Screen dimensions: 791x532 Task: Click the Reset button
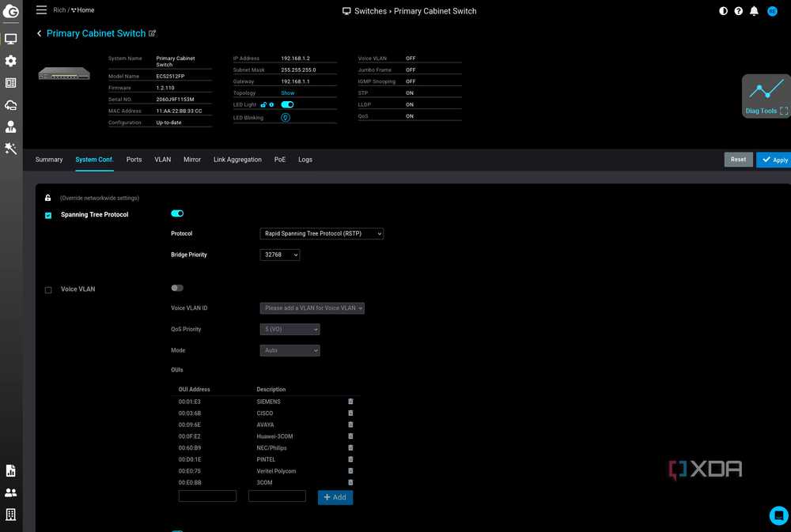[x=738, y=160]
